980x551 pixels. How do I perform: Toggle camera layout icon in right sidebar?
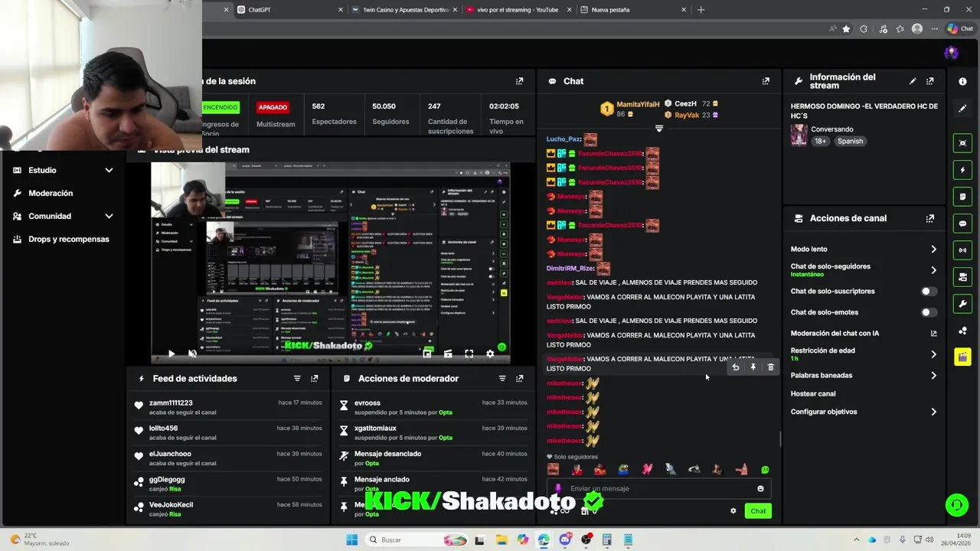(x=962, y=277)
